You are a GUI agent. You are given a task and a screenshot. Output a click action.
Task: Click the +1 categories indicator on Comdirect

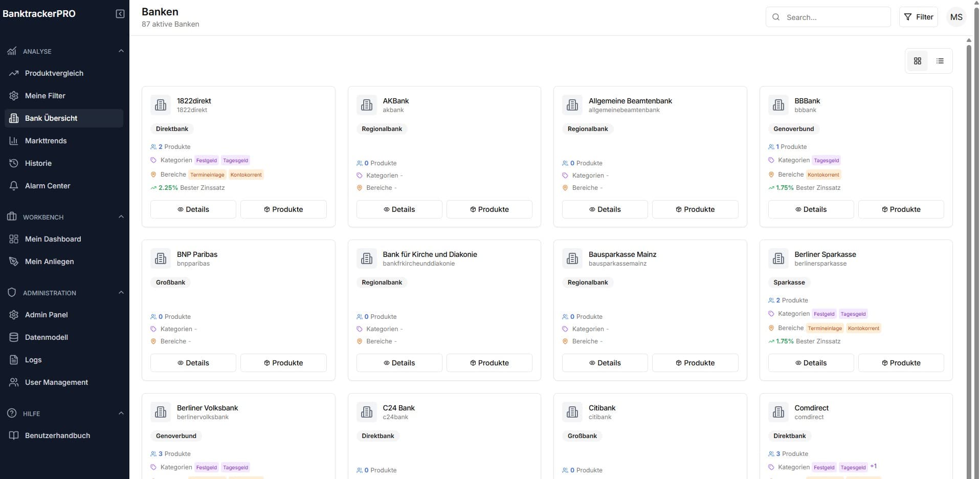[x=874, y=466]
